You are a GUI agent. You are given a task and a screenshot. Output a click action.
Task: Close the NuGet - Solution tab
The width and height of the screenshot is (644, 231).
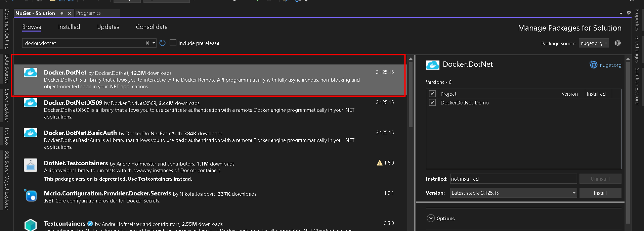70,13
